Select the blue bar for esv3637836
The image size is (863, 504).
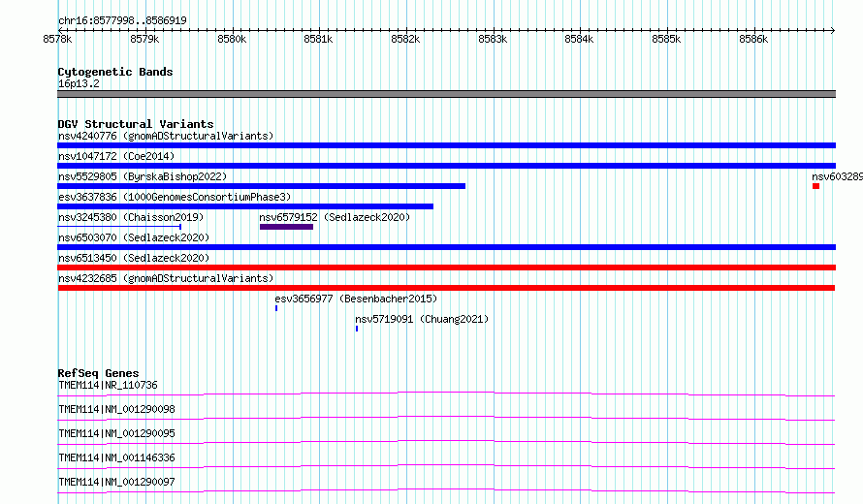click(245, 206)
